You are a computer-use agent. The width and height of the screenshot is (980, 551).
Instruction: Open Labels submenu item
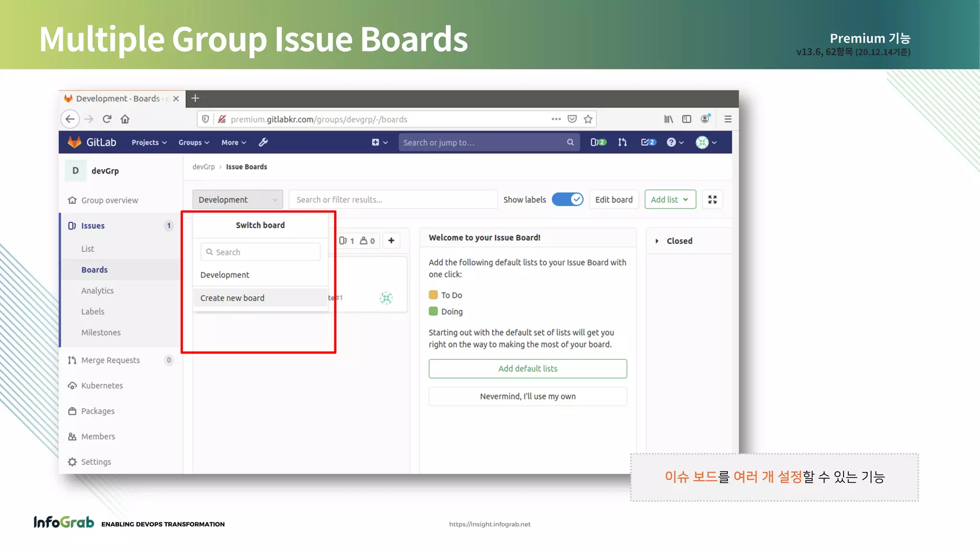(x=93, y=311)
